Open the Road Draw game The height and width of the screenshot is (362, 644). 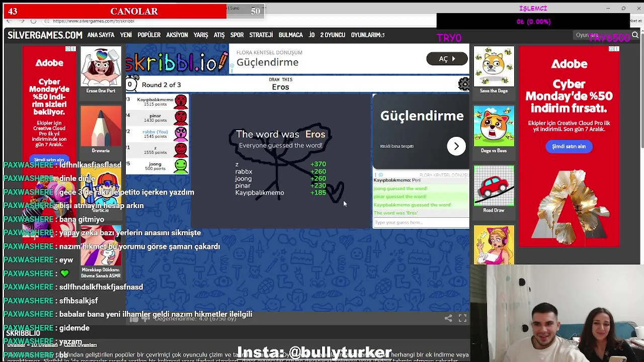point(494,190)
